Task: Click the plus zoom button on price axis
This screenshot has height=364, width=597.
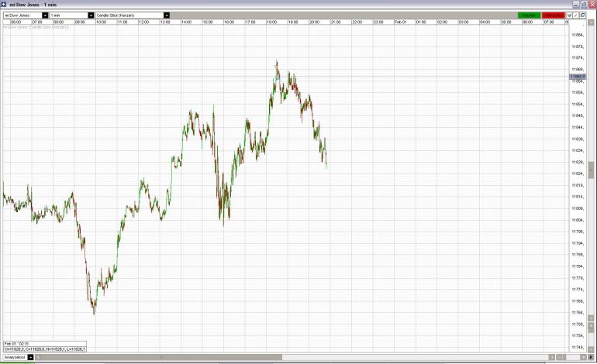Action: point(591,326)
